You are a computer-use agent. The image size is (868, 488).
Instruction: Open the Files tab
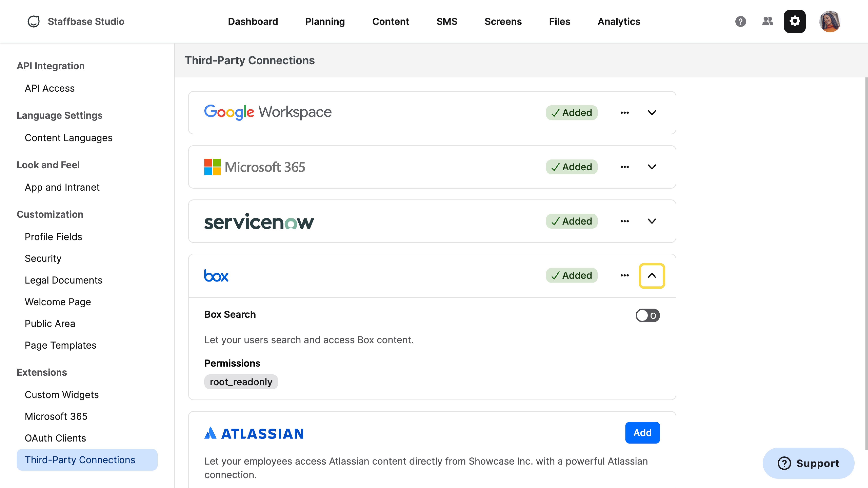click(x=559, y=22)
